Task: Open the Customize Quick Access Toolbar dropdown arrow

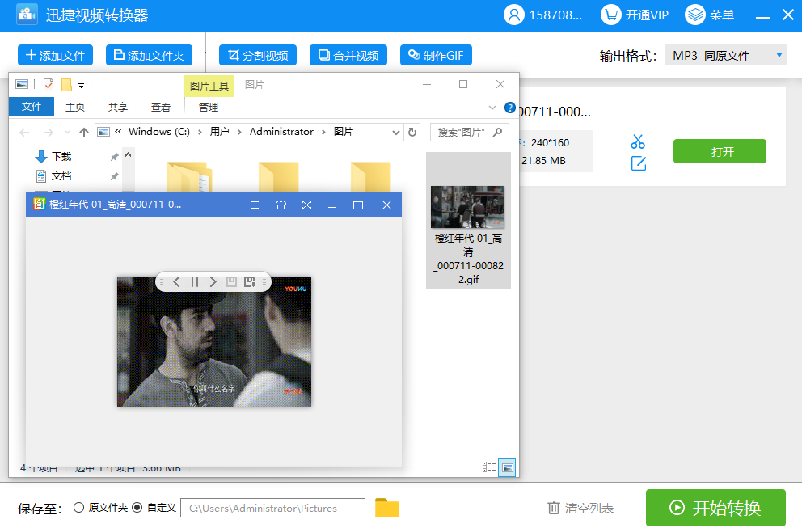Action: (x=81, y=86)
